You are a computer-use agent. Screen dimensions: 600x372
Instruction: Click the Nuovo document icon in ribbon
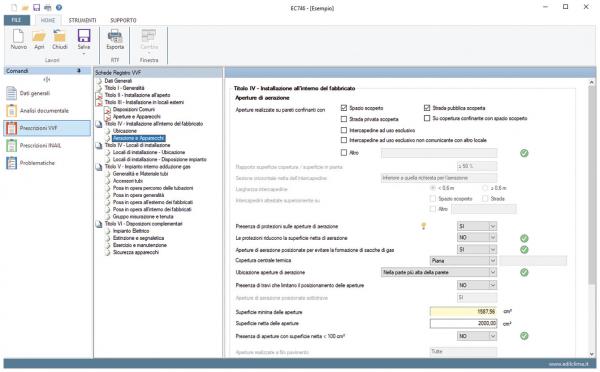click(18, 36)
